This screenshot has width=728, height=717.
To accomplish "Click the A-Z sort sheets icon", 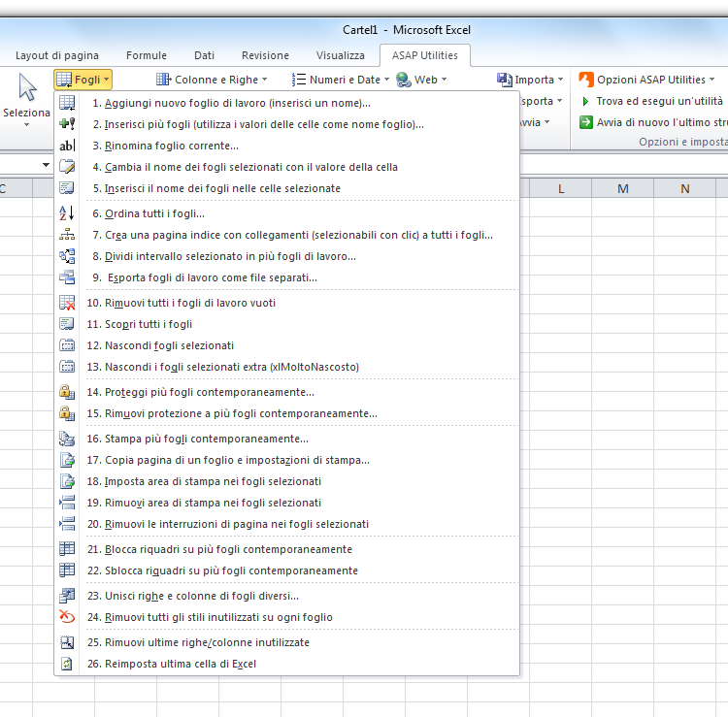I will (x=67, y=213).
